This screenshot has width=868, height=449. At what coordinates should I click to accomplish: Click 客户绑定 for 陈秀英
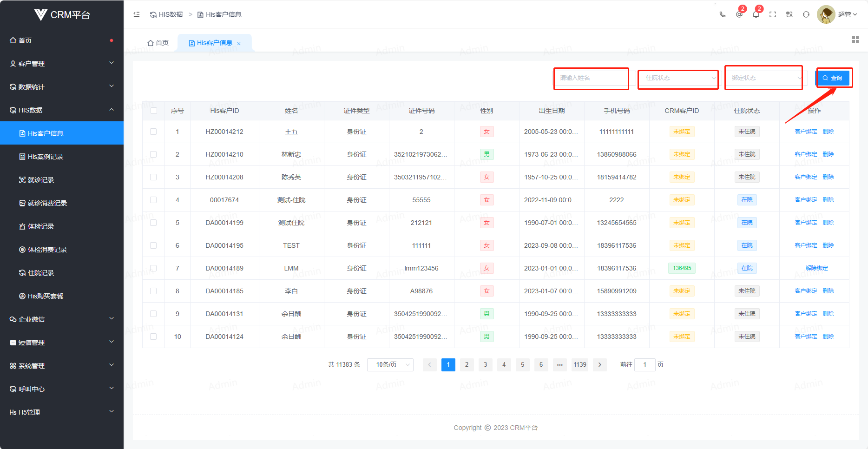[x=806, y=177]
